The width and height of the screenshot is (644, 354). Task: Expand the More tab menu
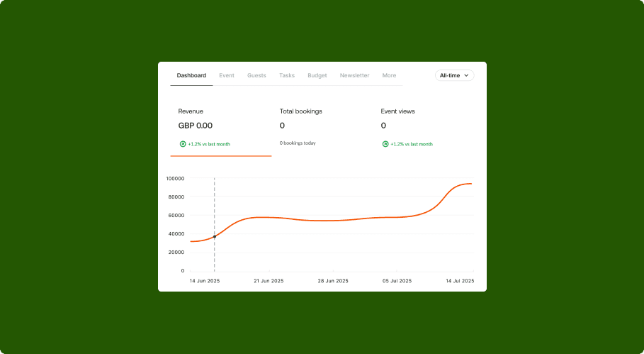click(389, 75)
